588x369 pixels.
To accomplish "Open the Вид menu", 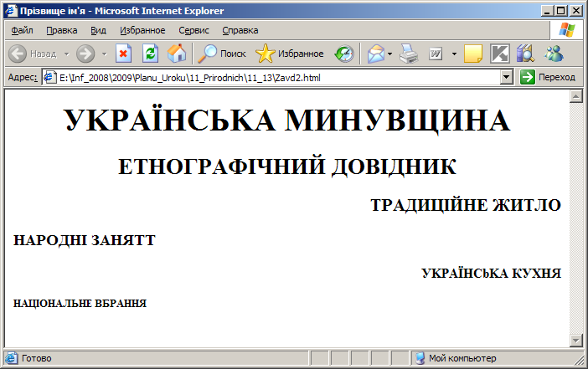I will (x=98, y=30).
